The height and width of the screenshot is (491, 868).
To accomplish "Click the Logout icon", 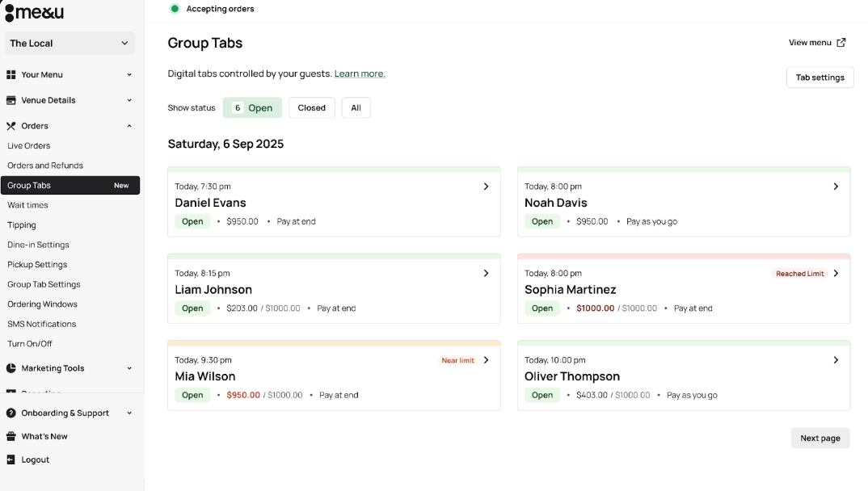I will [x=11, y=460].
